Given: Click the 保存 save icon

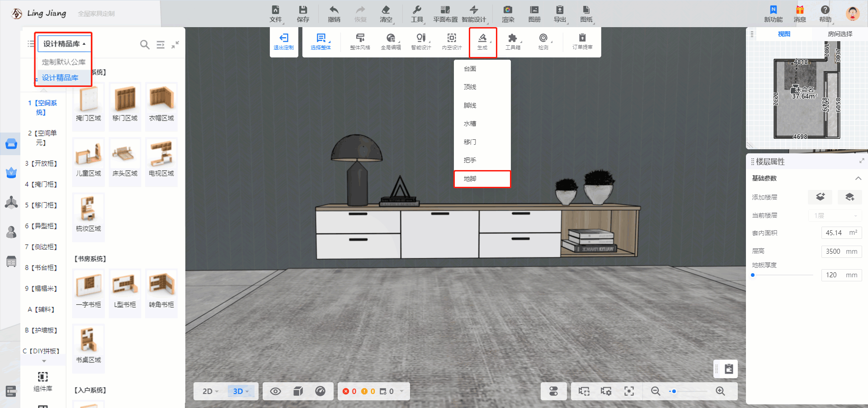Looking at the screenshot, I should point(303,10).
